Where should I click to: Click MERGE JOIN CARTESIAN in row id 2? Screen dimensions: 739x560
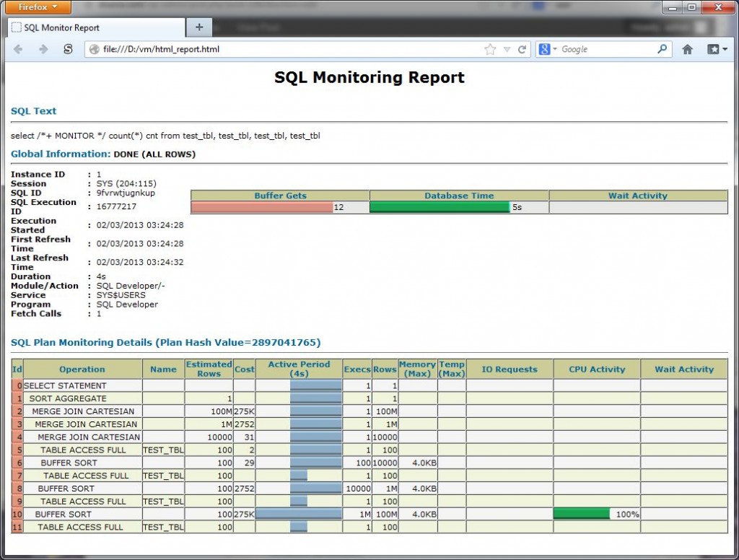(83, 411)
